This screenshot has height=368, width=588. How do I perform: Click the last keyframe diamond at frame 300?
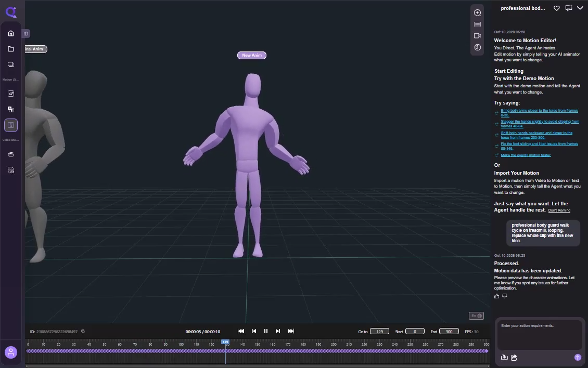(487, 351)
